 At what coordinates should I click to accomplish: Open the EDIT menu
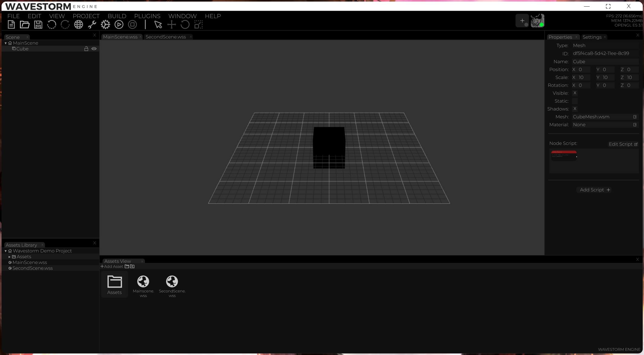[34, 16]
